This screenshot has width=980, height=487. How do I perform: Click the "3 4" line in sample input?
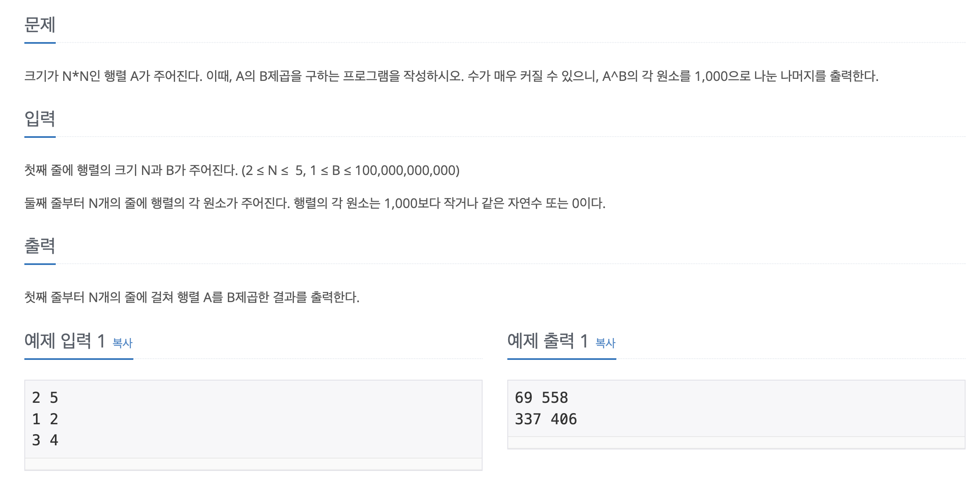coord(45,440)
